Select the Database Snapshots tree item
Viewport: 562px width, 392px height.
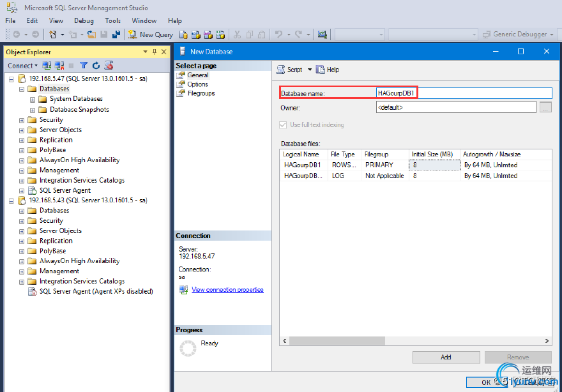coord(79,110)
